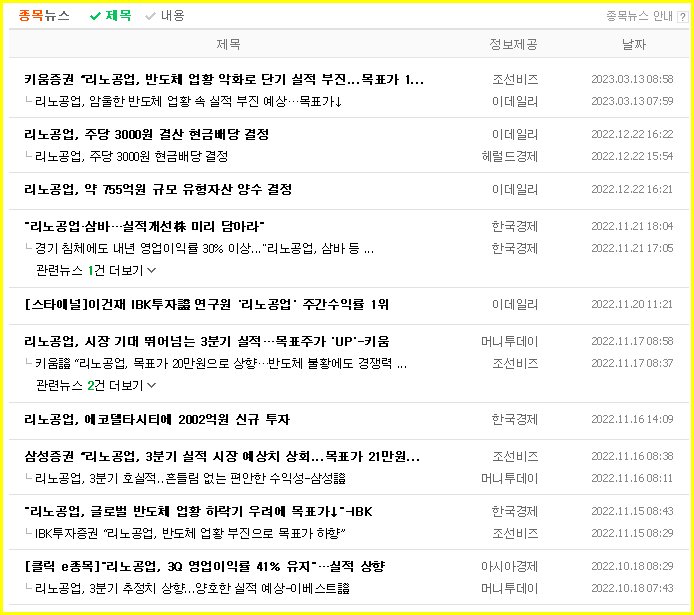This screenshot has height=615, width=694.
Task: Open 3분기 호실적..흔들림 없는 편안한 수익성 article
Action: (x=190, y=479)
